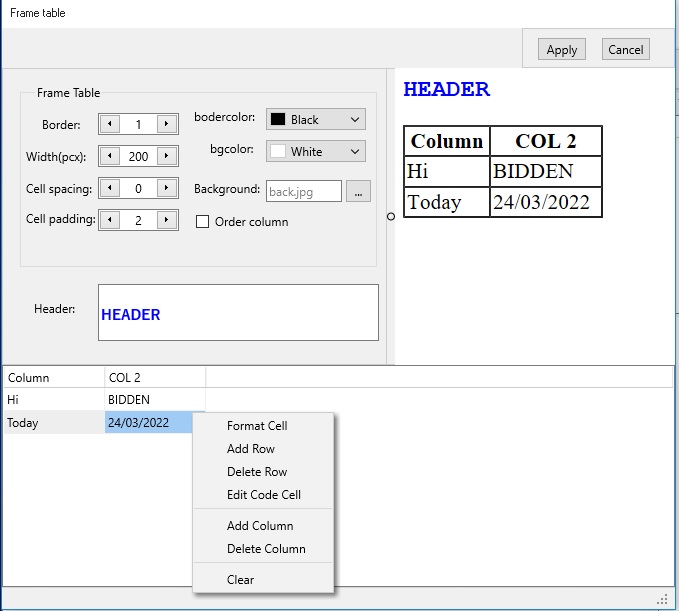This screenshot has height=611, width=679.
Task: Increase Cell padding with right arrow
Action: (x=167, y=221)
